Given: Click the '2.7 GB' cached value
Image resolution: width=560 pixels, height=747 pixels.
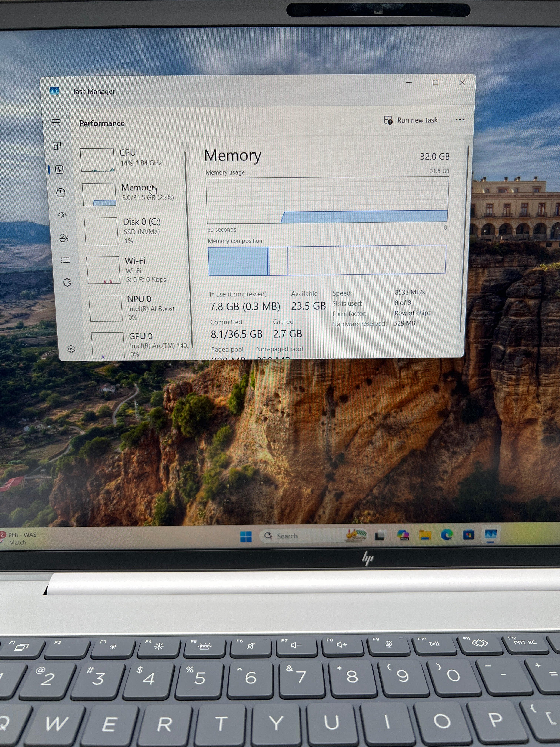Looking at the screenshot, I should click(x=287, y=334).
